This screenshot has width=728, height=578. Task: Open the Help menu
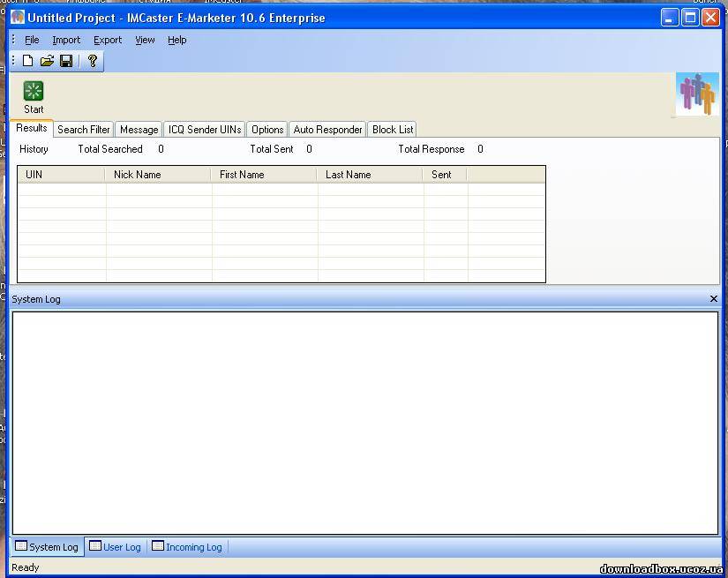(176, 40)
